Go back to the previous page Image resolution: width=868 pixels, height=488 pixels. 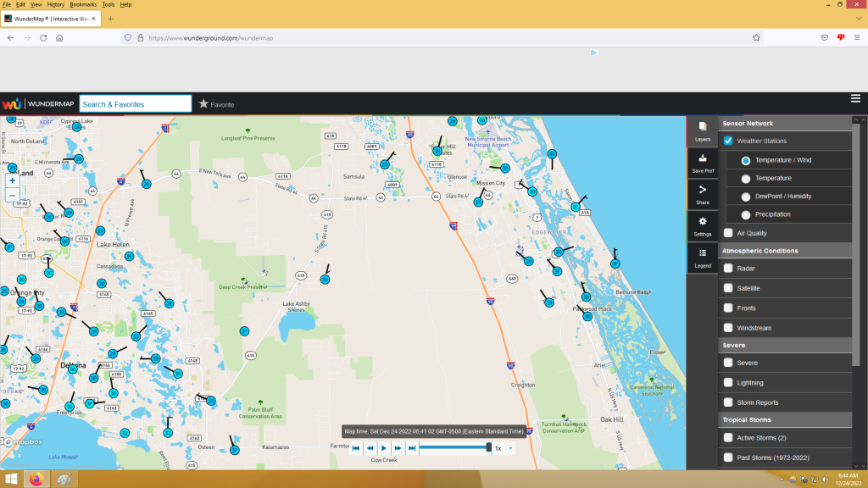coord(11,37)
